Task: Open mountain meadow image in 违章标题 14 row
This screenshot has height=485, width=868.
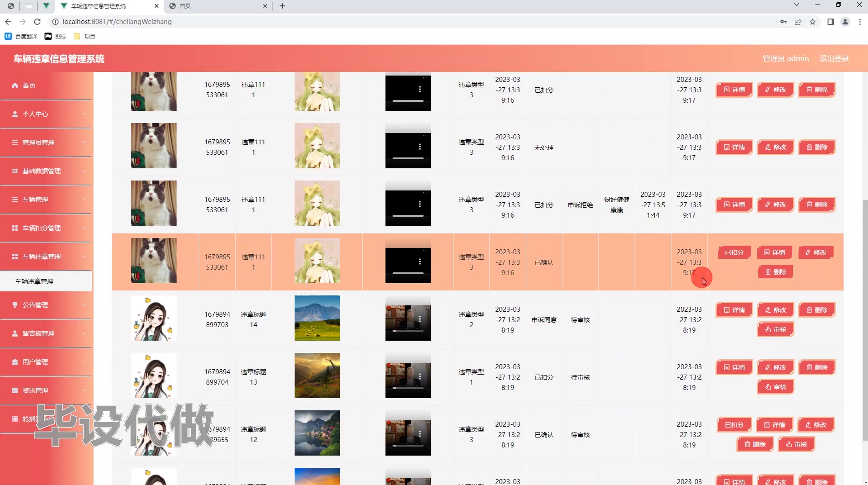Action: 317,318
